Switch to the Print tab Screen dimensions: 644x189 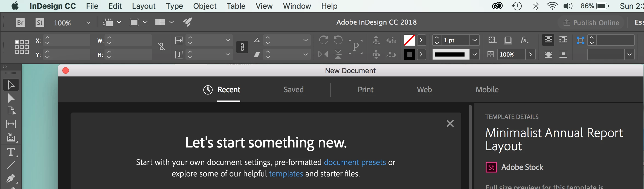(x=365, y=90)
